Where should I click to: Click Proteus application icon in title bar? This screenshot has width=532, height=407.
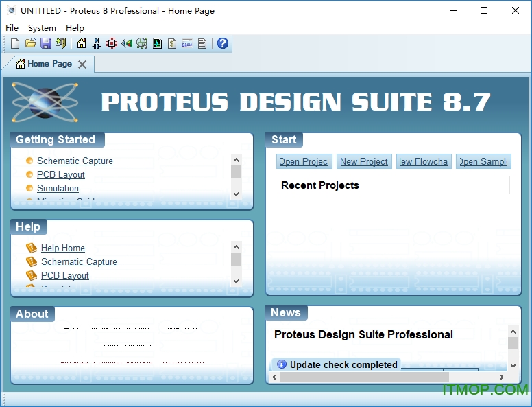(x=12, y=10)
